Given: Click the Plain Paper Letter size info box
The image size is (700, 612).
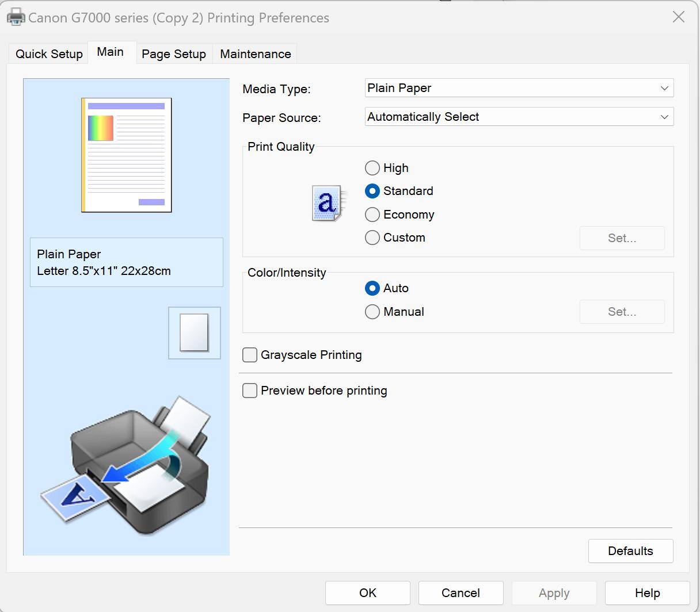Looking at the screenshot, I should (x=126, y=262).
